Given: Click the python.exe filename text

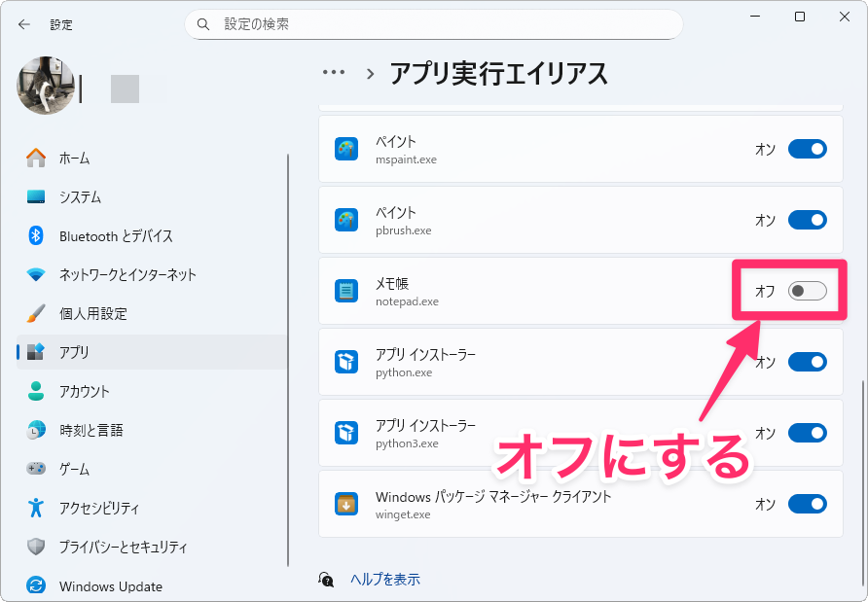Looking at the screenshot, I should [404, 372].
